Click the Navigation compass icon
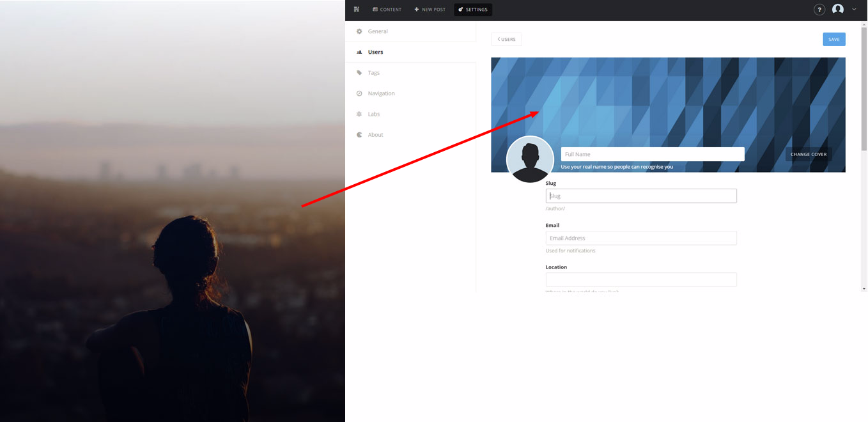 pyautogui.click(x=359, y=93)
